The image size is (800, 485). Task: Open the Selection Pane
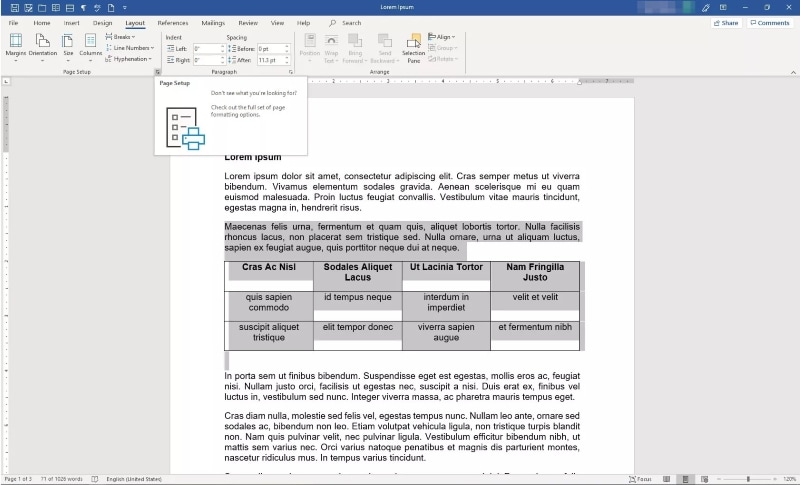(413, 48)
